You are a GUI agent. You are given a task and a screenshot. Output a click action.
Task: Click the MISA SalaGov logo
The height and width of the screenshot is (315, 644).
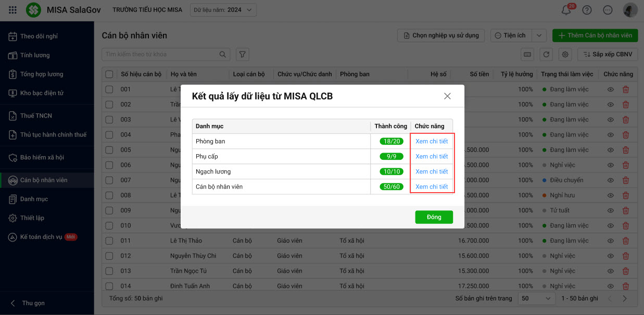(33, 10)
